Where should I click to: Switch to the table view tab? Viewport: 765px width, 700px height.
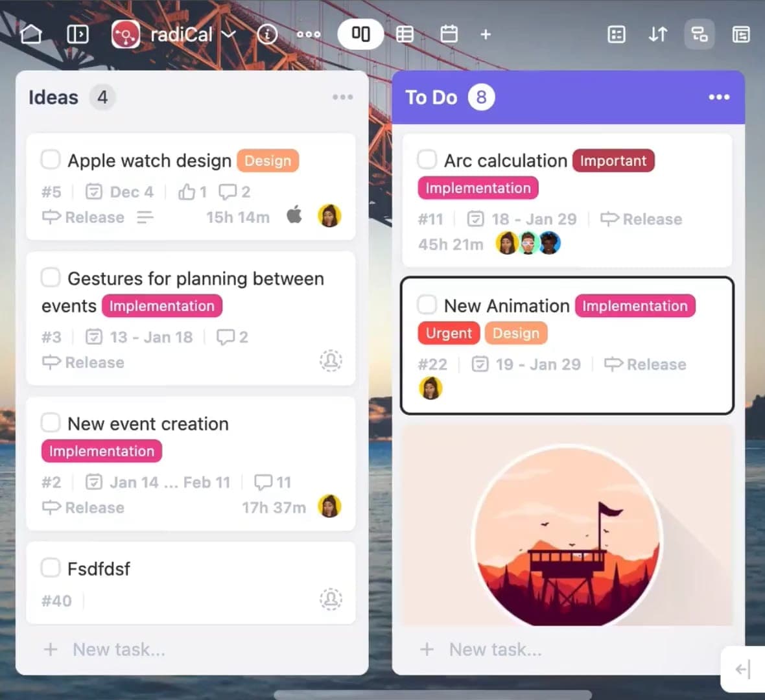(x=405, y=34)
